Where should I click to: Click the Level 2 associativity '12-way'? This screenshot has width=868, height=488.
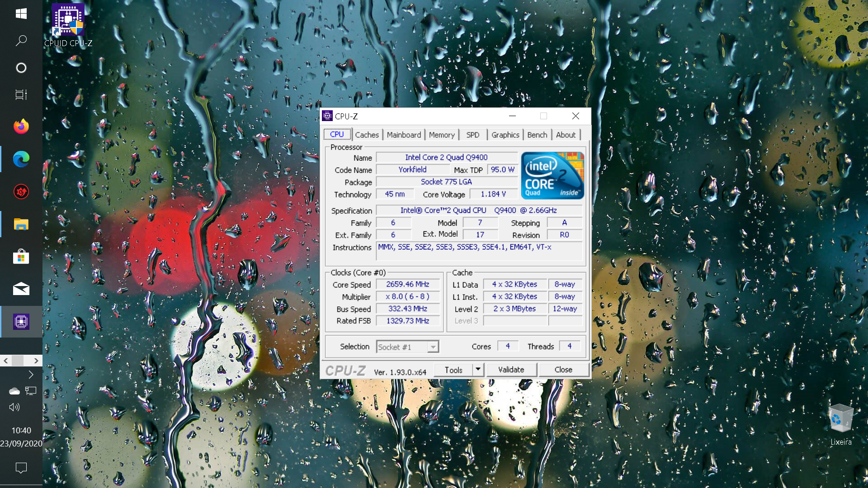tap(565, 309)
